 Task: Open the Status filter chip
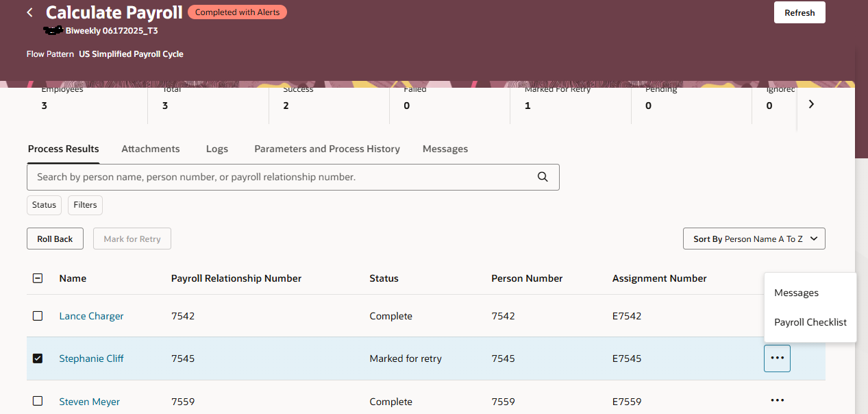[x=43, y=204]
